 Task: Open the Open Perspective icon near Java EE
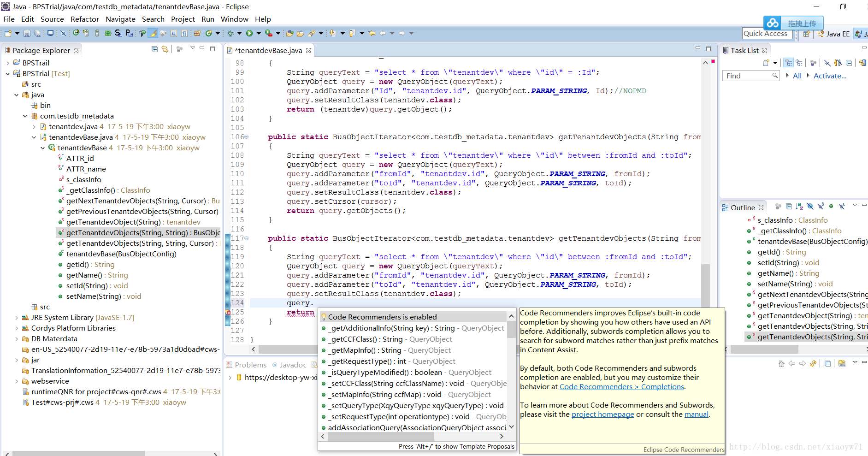click(806, 34)
